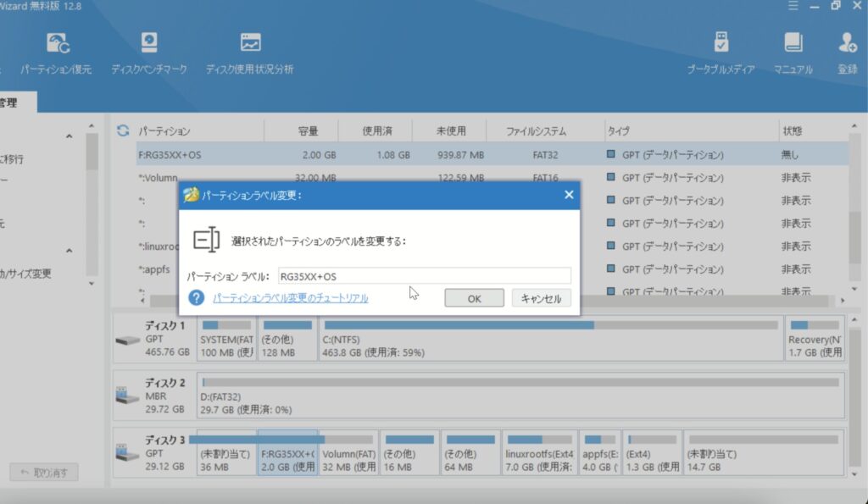
Task: Click the partition table scroll-down arrow
Action: click(854, 289)
